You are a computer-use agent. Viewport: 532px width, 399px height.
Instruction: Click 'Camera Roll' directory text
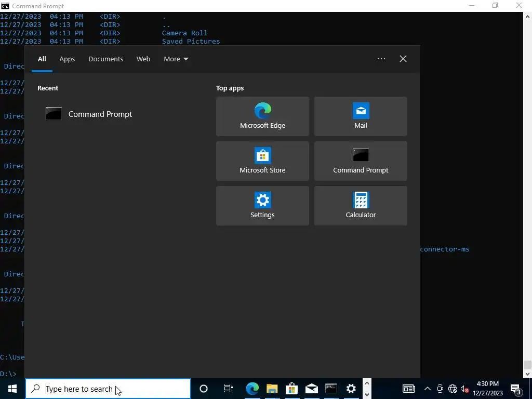[184, 33]
